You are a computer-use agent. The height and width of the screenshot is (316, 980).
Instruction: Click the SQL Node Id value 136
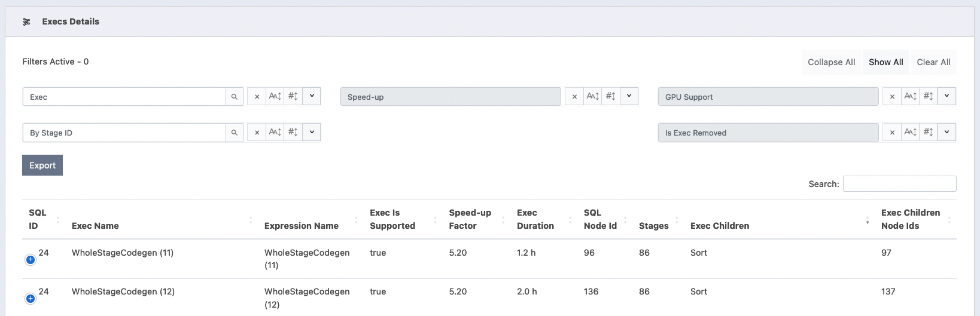pos(591,292)
